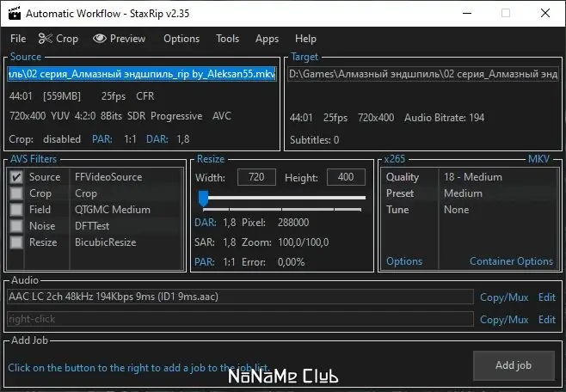Open the MKV container link
The width and height of the screenshot is (566, 392).
coord(538,159)
